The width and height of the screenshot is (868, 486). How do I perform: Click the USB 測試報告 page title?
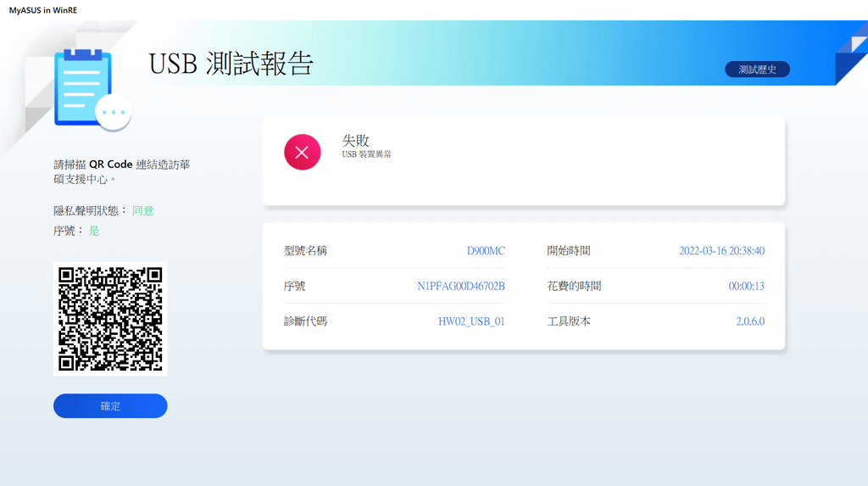pos(231,63)
